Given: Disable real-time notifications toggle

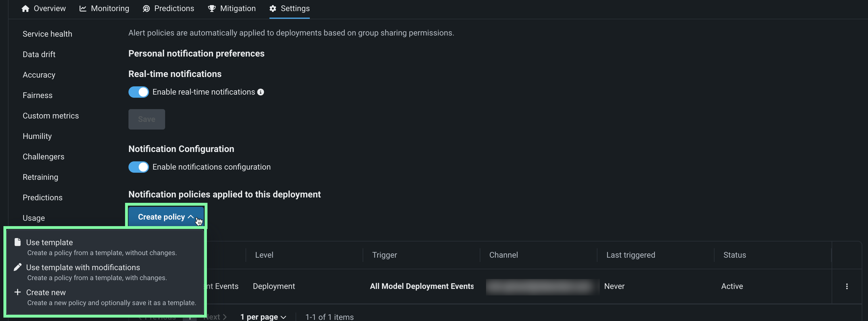Looking at the screenshot, I should point(138,92).
